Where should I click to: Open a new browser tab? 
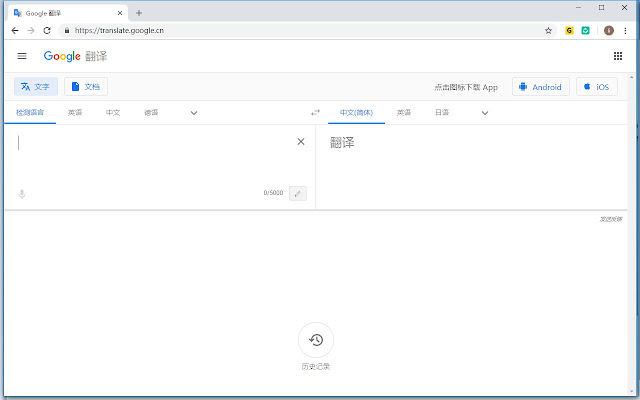coord(139,13)
